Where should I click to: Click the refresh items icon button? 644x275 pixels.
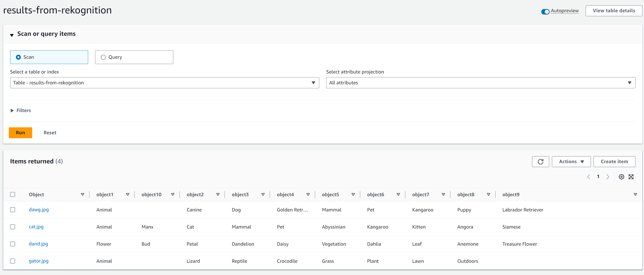pos(540,162)
